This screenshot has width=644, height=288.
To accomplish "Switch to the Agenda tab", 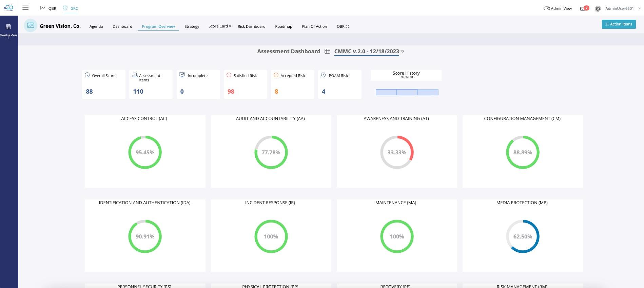I will click(x=96, y=26).
